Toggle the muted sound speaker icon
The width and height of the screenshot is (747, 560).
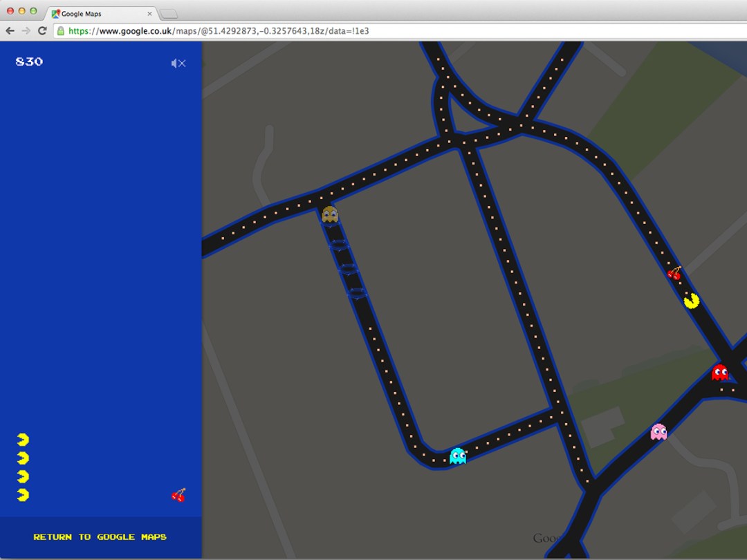click(178, 63)
